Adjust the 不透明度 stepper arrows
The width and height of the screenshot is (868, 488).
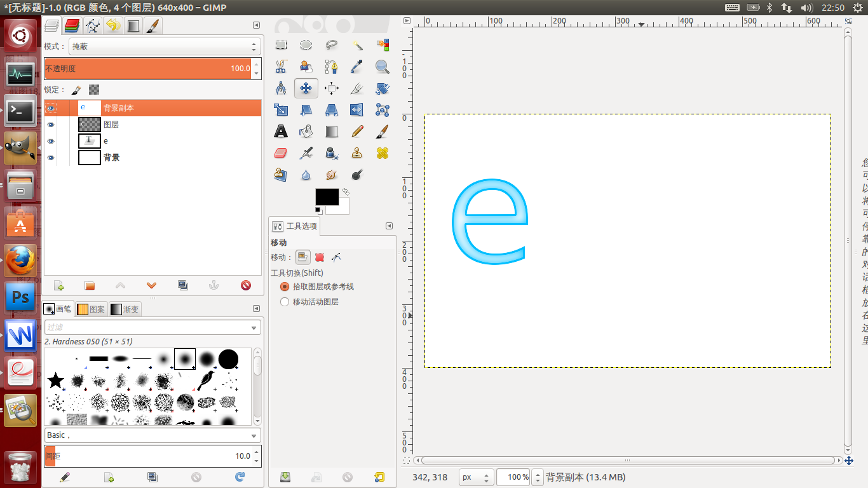click(257, 69)
